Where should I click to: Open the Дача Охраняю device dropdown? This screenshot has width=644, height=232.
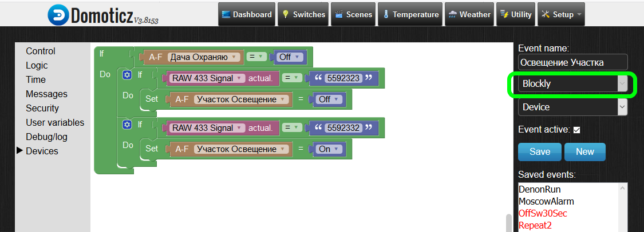click(203, 57)
